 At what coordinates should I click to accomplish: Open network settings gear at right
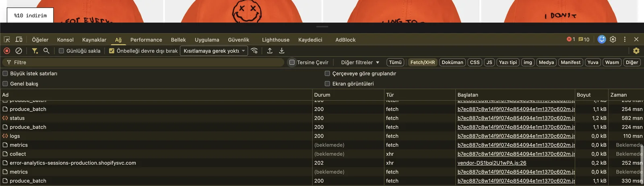636,51
